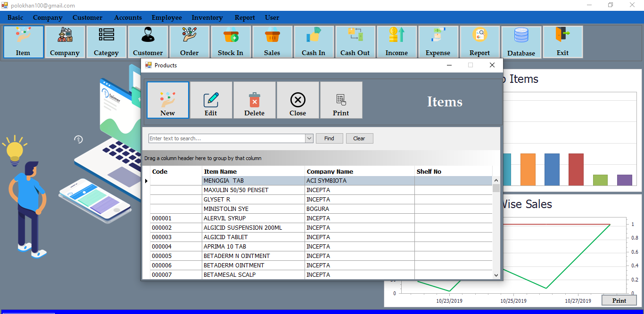Open the Cash Out toolbar icon

(355, 42)
